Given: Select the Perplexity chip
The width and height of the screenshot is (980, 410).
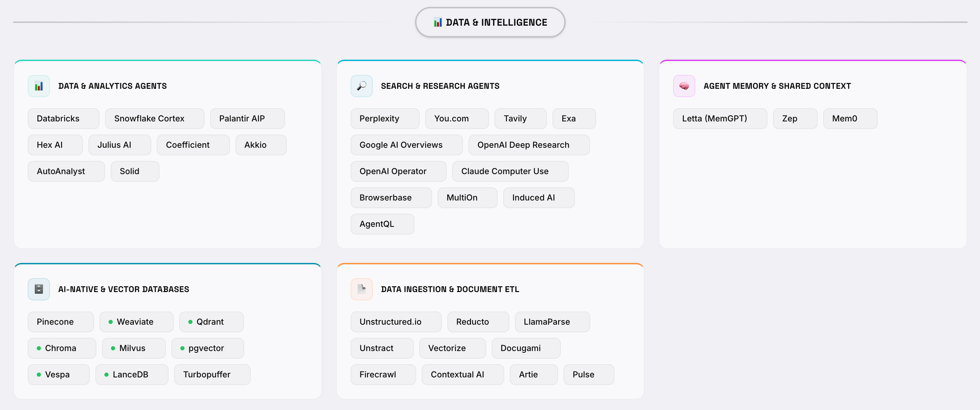Looking at the screenshot, I should click(384, 118).
